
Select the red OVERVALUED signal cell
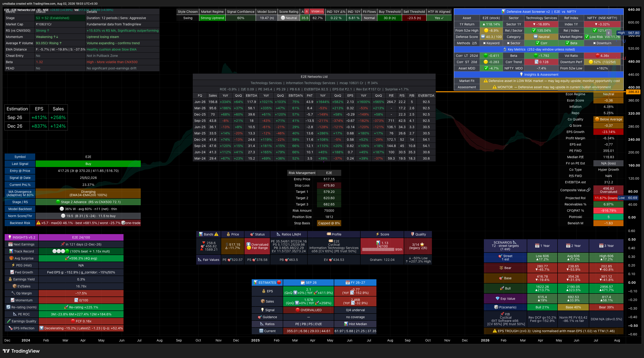pyautogui.click(x=309, y=310)
